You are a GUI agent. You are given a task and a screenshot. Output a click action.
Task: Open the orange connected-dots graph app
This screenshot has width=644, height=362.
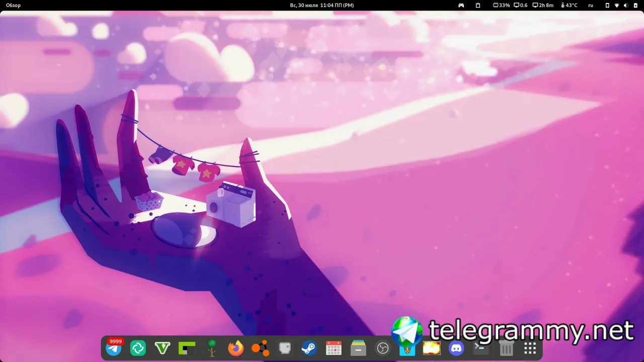[260, 348]
